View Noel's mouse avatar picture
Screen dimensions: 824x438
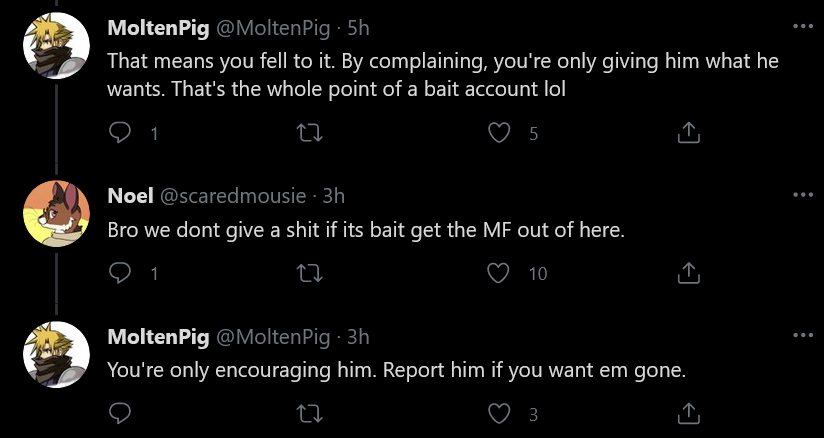point(56,213)
